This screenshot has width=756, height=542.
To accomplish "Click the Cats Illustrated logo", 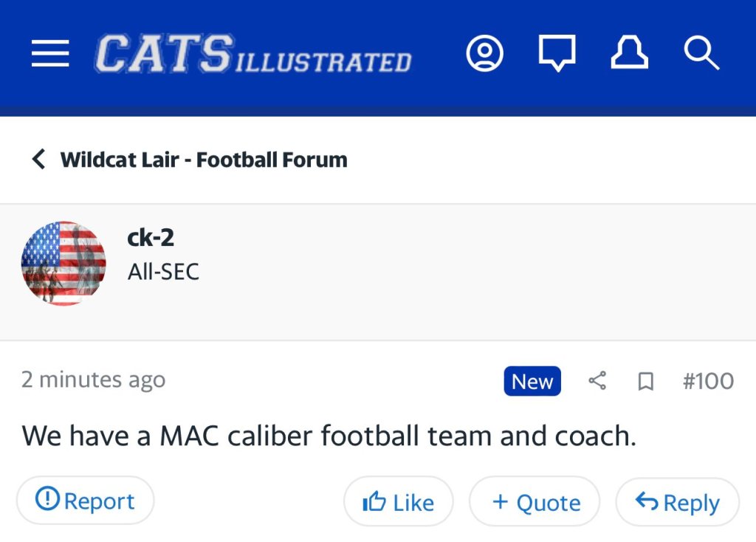I will 252,55.
